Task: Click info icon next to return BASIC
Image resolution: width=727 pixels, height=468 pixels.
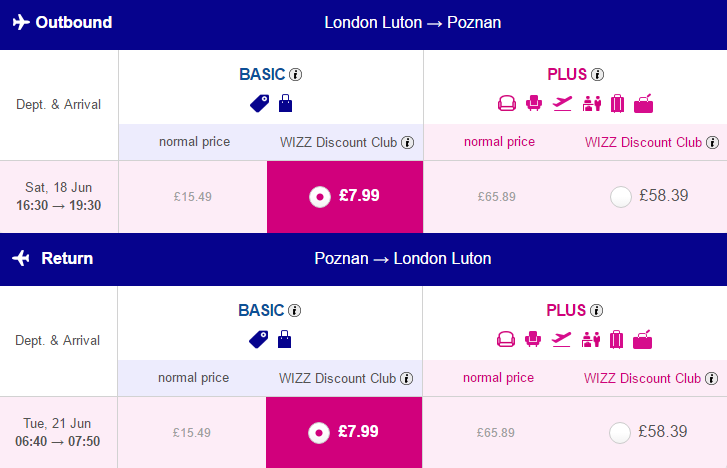Action: pos(294,311)
